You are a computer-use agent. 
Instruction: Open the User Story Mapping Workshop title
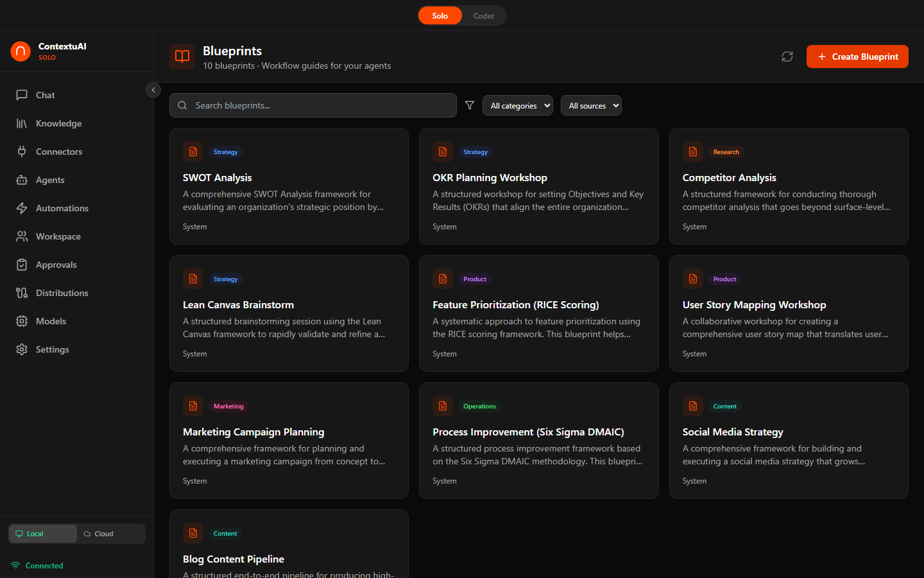pyautogui.click(x=755, y=305)
